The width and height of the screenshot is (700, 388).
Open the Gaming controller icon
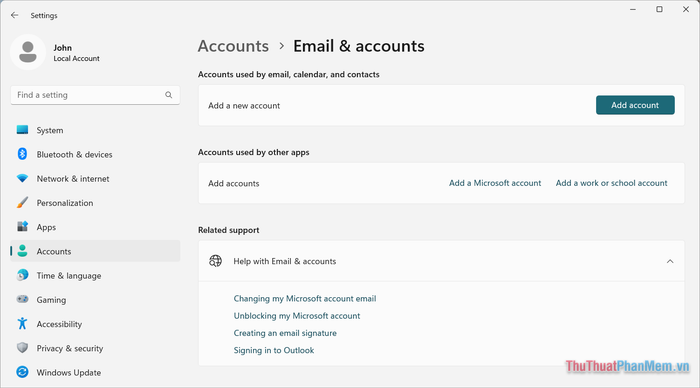pyautogui.click(x=22, y=299)
